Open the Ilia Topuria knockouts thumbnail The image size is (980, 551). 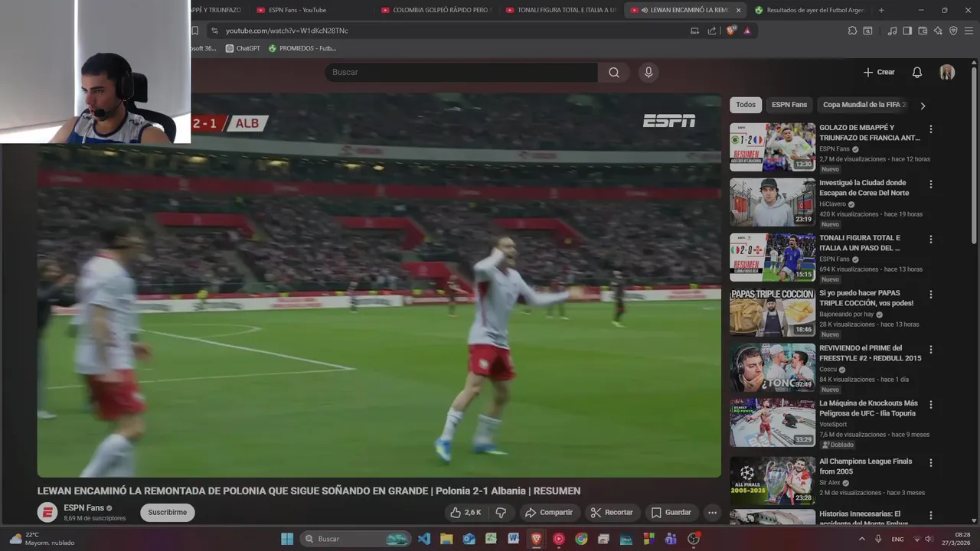point(773,422)
